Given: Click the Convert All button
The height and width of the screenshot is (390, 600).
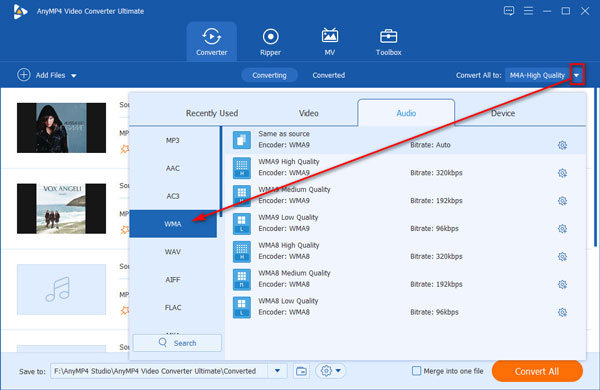Looking at the screenshot, I should click(x=537, y=371).
